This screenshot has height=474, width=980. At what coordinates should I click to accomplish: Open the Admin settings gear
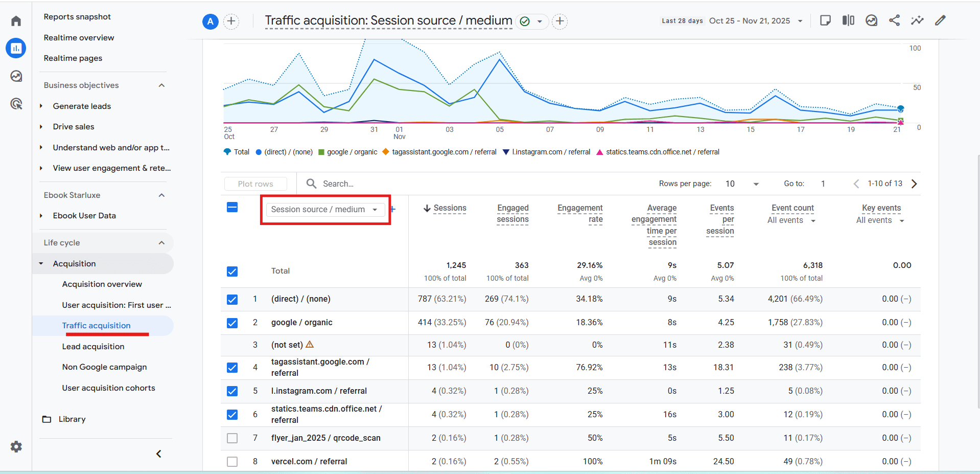[16, 446]
